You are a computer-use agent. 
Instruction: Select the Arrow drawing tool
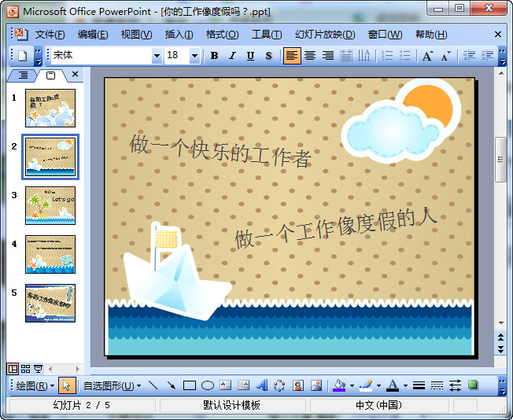tap(171, 385)
